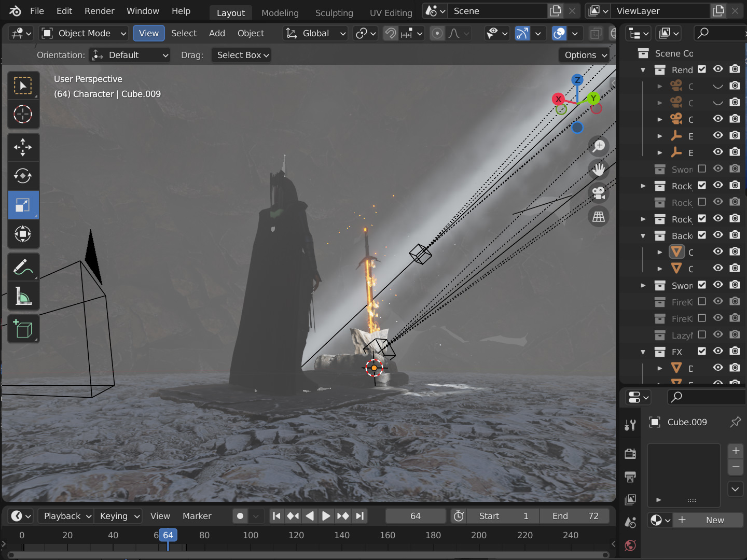Activate the Measure tool
Screen dimensions: 747x560
pyautogui.click(x=23, y=296)
